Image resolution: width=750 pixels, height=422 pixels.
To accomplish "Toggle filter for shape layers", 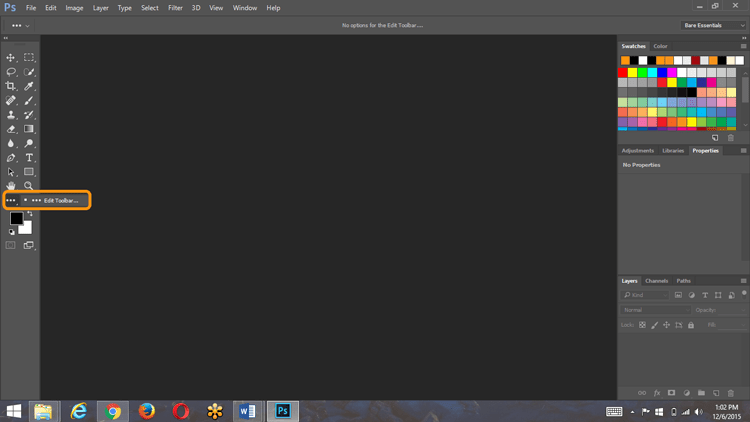I will [x=718, y=295].
